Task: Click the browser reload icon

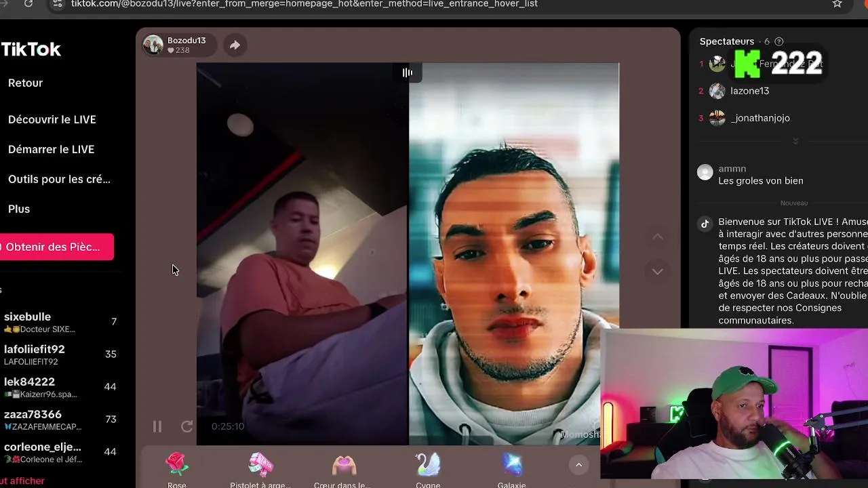Action: pyautogui.click(x=28, y=3)
